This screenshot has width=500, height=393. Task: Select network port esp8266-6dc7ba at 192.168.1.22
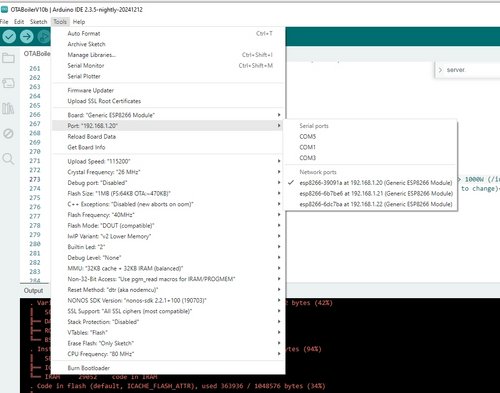(x=370, y=204)
